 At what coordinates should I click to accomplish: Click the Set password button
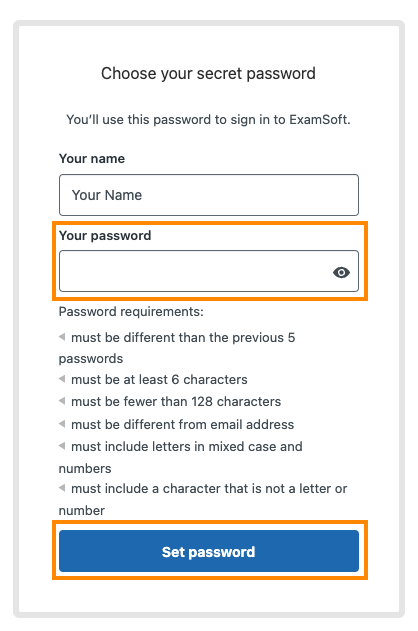(x=209, y=551)
